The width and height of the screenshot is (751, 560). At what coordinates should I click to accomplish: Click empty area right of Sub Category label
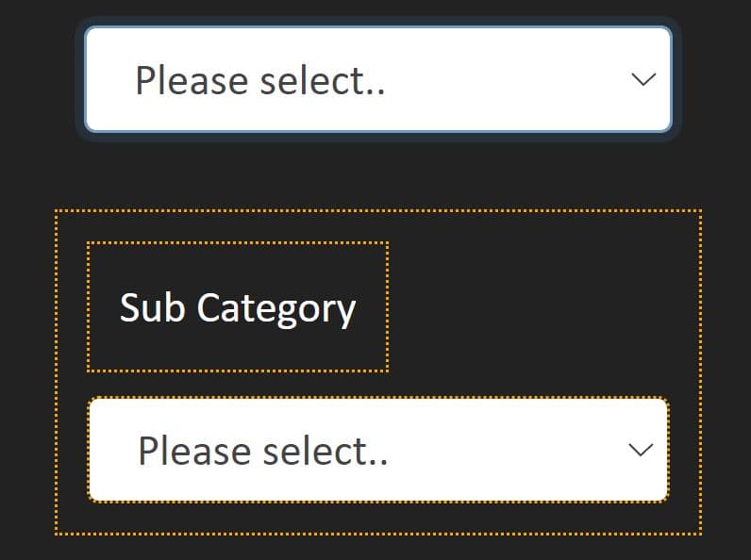[x=542, y=306]
